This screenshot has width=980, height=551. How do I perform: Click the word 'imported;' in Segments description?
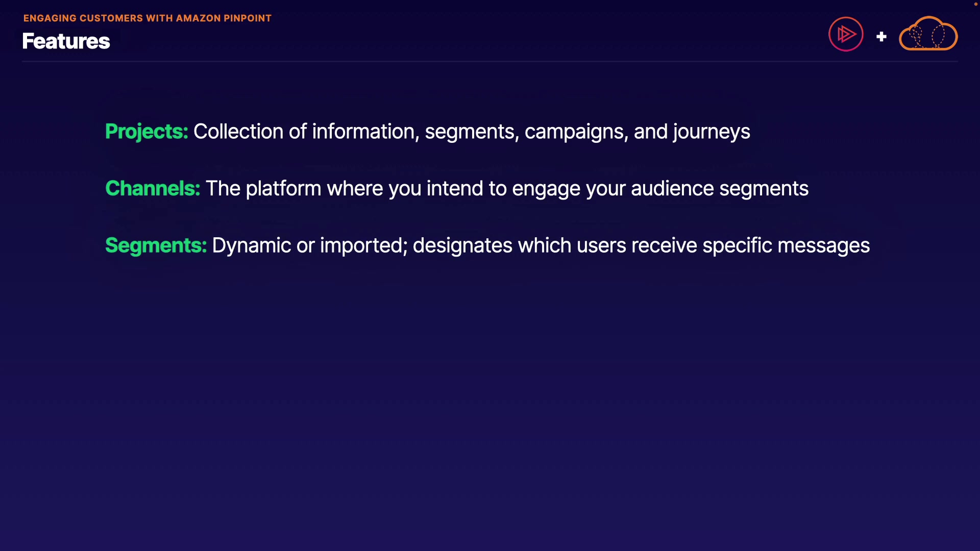[x=363, y=246]
